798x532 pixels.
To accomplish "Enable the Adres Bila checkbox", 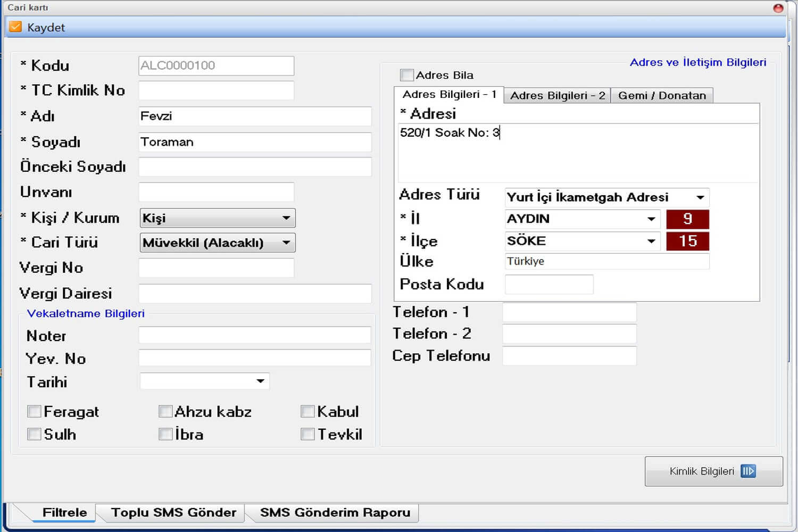I will [407, 75].
